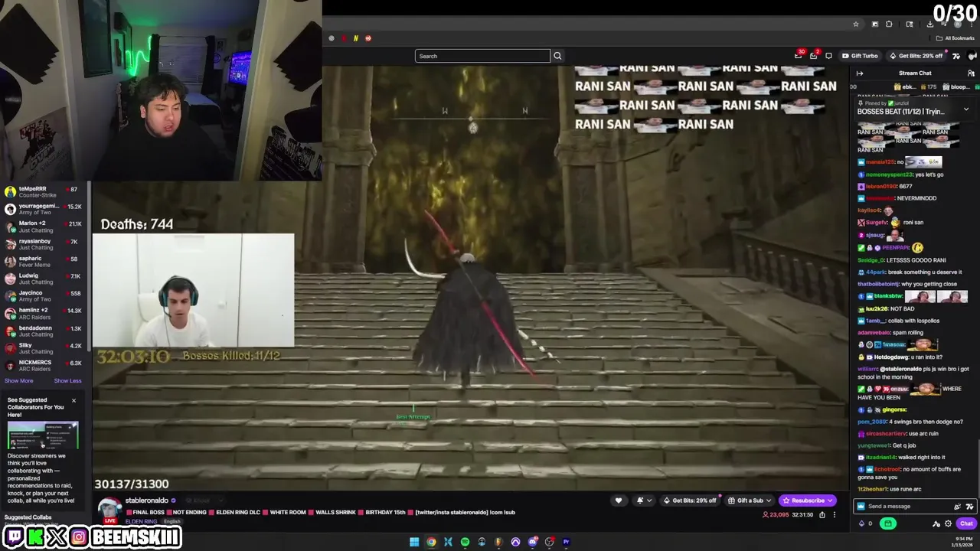Viewport: 980px width, 551px height.
Task: Open hamlinz +2 channel in sidebar
Action: coord(42,314)
